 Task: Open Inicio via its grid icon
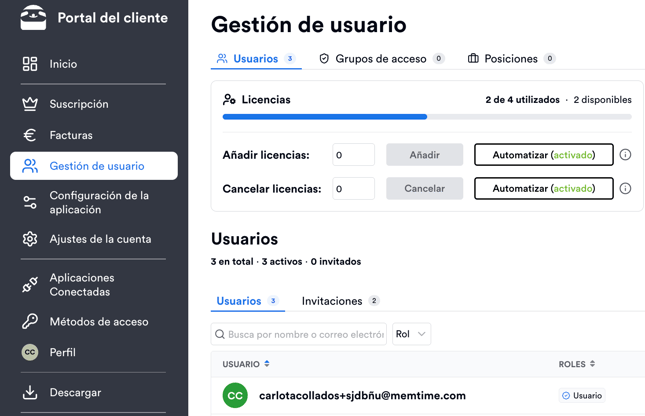pos(30,64)
